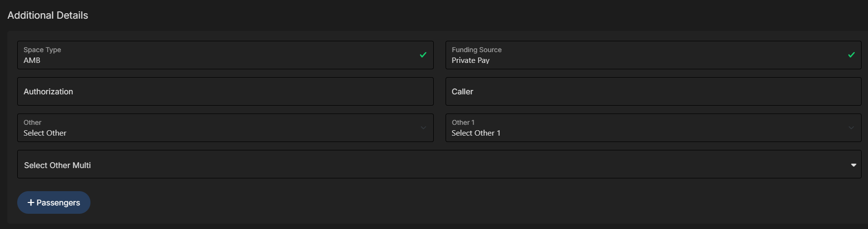This screenshot has height=229, width=868.
Task: Expand the Other 1 dropdown list
Action: coord(653,128)
